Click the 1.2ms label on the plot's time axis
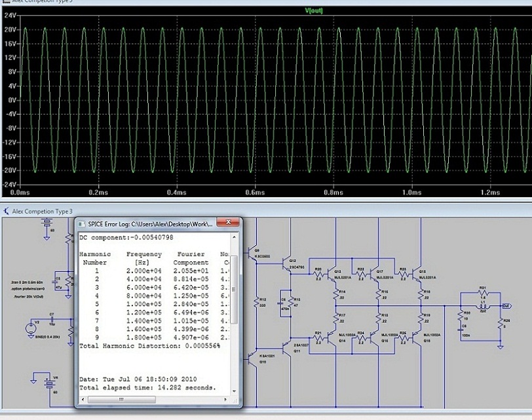 point(490,193)
